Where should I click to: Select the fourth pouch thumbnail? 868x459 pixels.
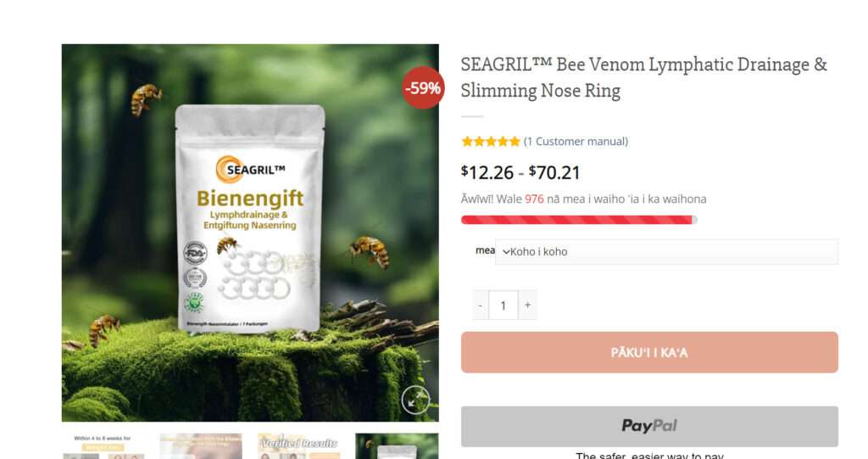click(x=397, y=446)
